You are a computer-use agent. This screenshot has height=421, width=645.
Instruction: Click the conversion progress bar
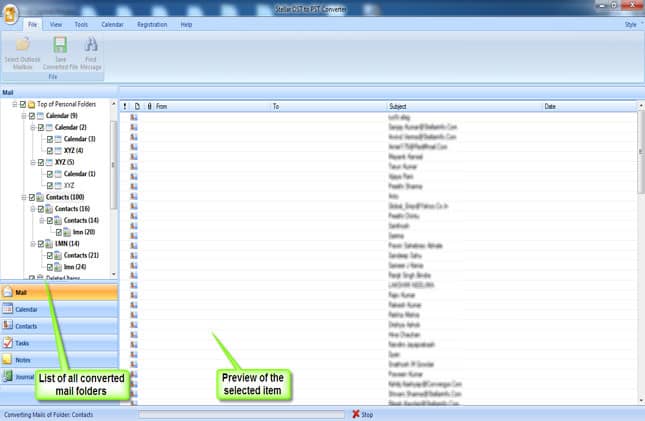coord(241,414)
